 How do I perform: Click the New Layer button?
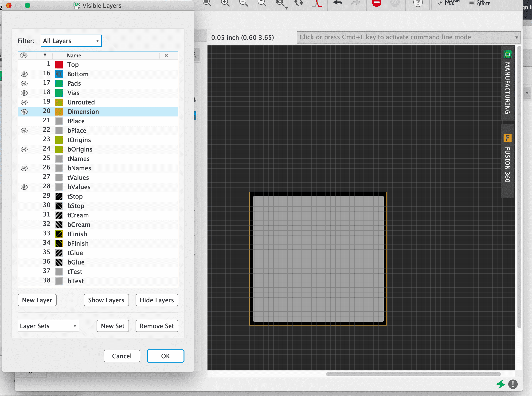pyautogui.click(x=37, y=300)
